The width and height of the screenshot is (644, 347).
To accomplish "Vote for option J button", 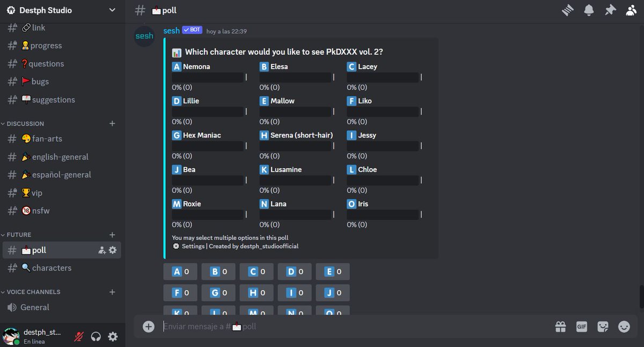I will (x=333, y=293).
